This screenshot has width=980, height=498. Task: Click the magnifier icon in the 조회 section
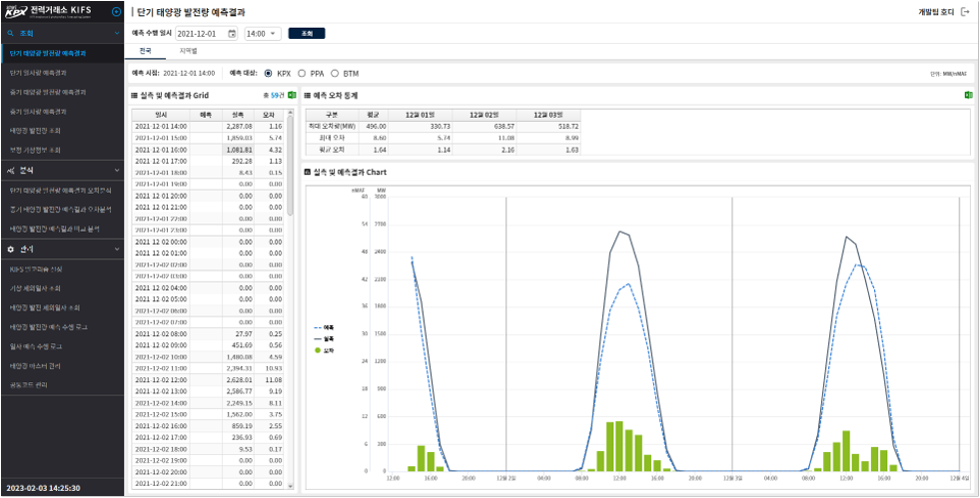[11, 33]
